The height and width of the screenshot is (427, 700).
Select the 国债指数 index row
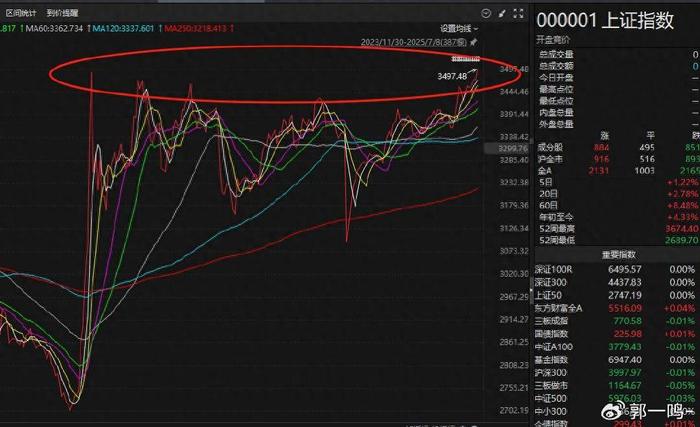616,334
